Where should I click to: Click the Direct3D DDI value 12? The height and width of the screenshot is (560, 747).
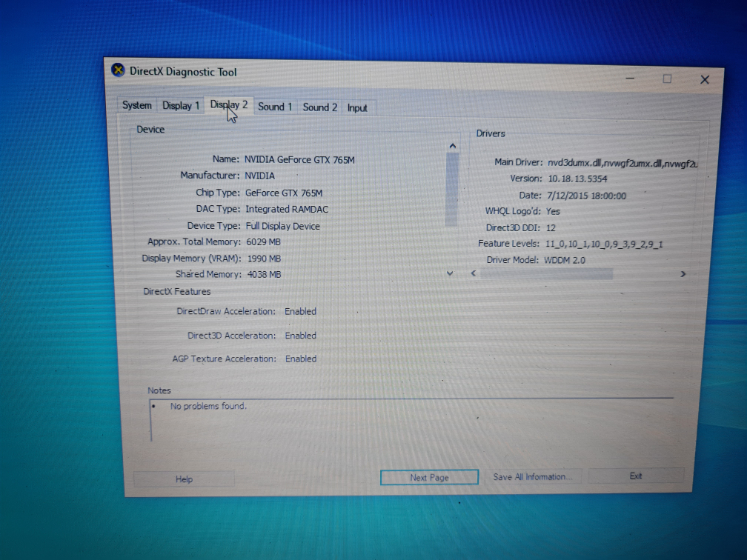pos(551,227)
